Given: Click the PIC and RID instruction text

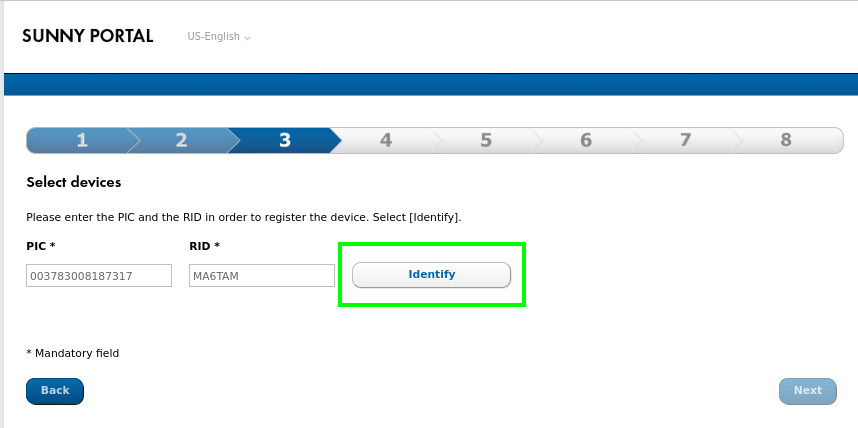Looking at the screenshot, I should (243, 217).
